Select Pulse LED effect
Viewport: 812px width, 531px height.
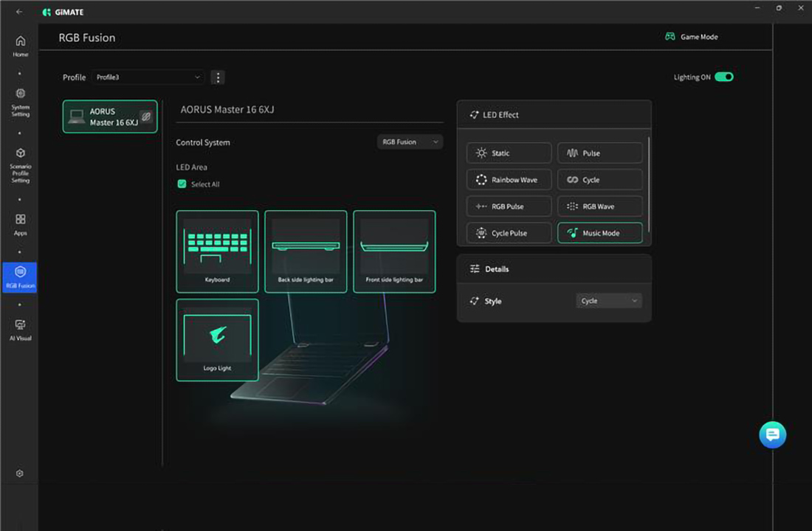[x=599, y=153]
